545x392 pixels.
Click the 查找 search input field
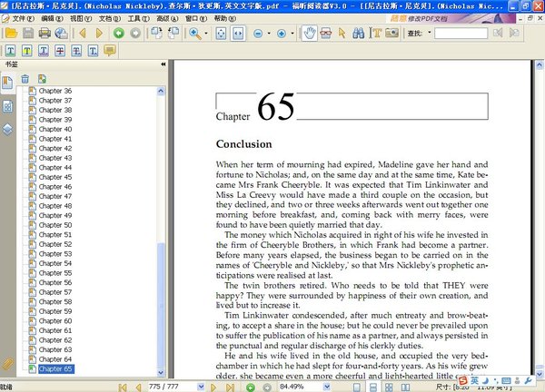tap(461, 34)
